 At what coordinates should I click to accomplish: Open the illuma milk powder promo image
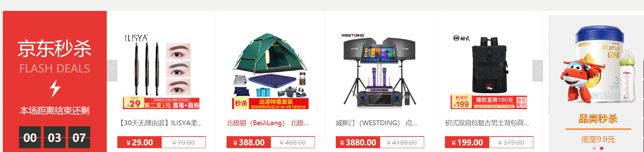(x=598, y=65)
